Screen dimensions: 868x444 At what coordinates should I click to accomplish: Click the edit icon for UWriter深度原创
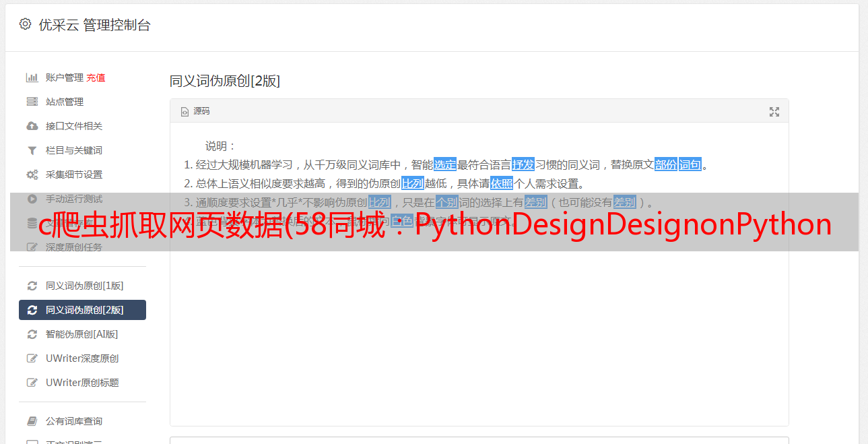(x=32, y=358)
